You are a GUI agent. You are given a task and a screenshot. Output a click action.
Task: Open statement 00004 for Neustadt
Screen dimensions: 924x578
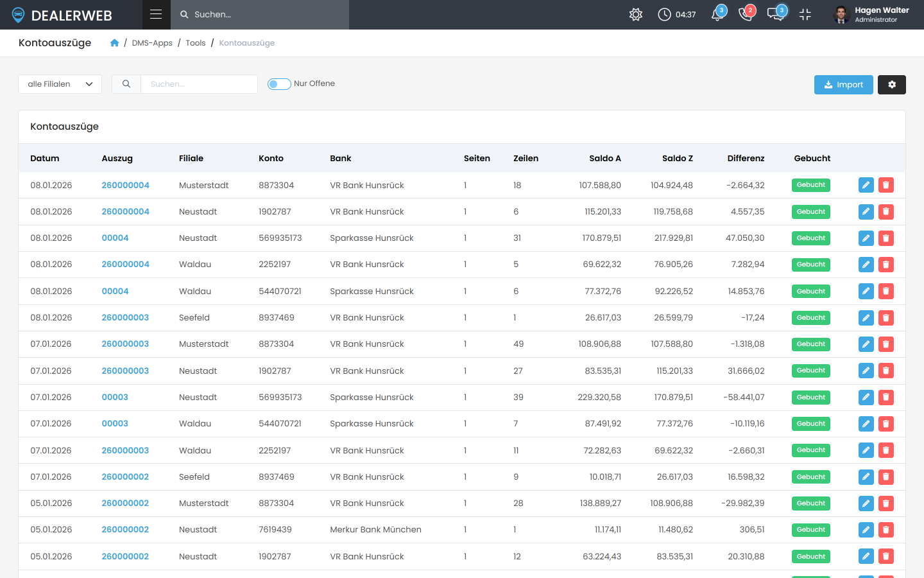(116, 238)
